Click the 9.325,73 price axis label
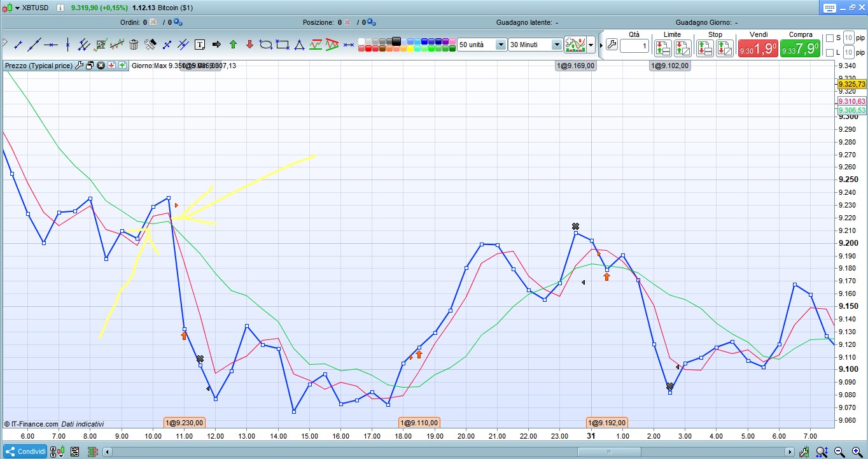The height and width of the screenshot is (459, 868). click(852, 84)
